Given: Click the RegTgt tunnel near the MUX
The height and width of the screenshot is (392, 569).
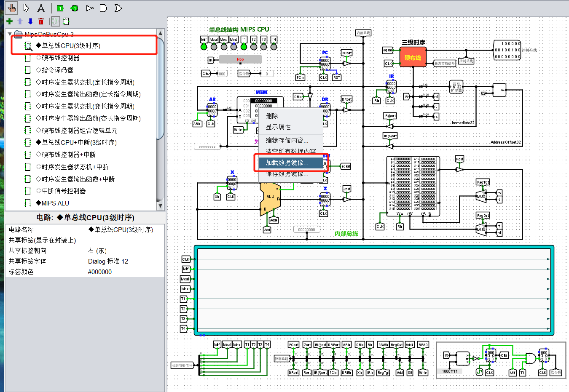Looking at the screenshot, I should pyautogui.click(x=483, y=182).
